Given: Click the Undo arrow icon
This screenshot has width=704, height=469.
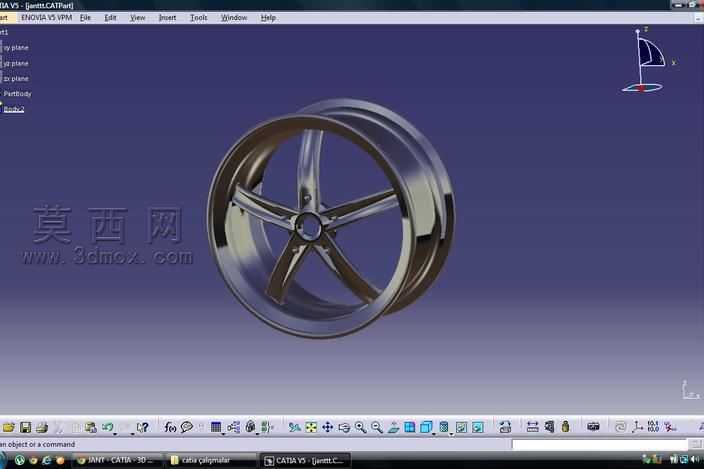Looking at the screenshot, I should 107,427.
